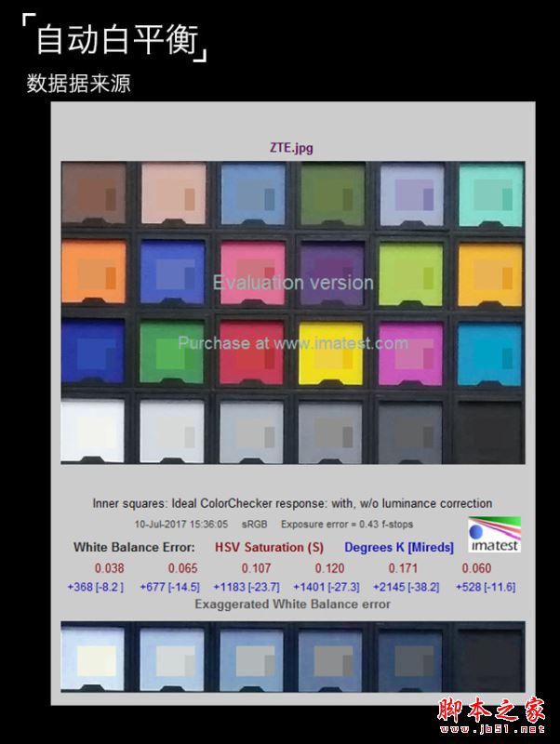Click the 'Degrees K [Mireds]' label

(399, 547)
